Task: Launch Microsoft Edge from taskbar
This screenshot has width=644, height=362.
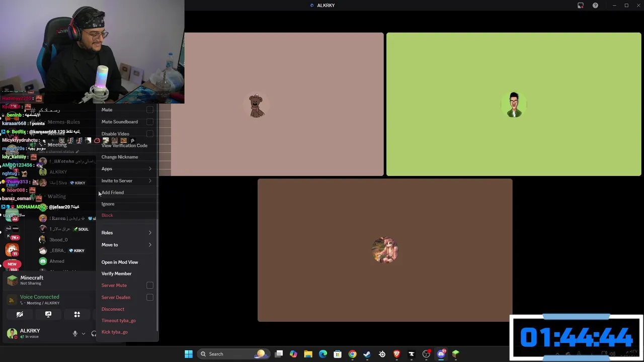Action: point(323,354)
